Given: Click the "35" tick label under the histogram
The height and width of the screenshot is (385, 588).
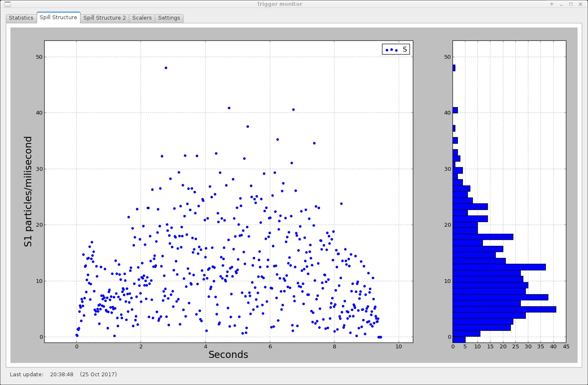Looking at the screenshot, I should [x=541, y=346].
